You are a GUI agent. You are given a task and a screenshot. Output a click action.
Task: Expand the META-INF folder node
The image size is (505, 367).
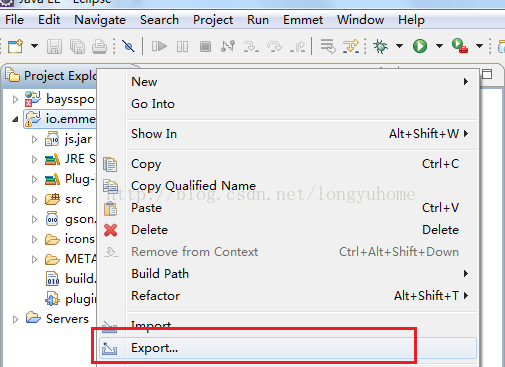pyautogui.click(x=34, y=259)
